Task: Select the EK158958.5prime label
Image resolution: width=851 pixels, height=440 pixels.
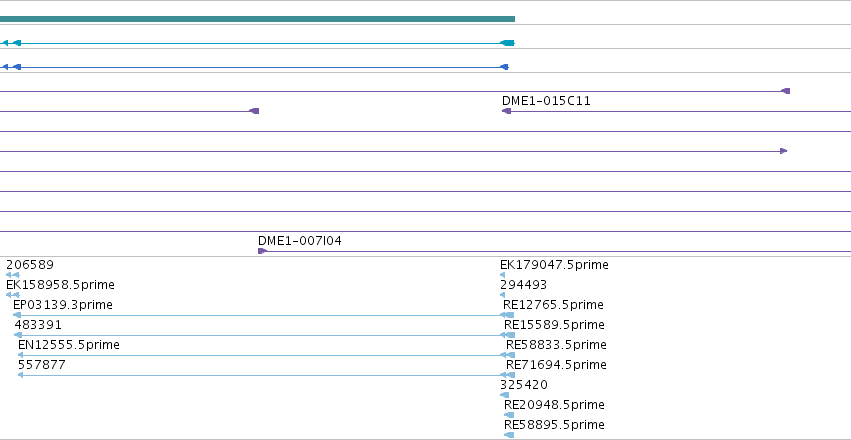Action: pos(60,285)
